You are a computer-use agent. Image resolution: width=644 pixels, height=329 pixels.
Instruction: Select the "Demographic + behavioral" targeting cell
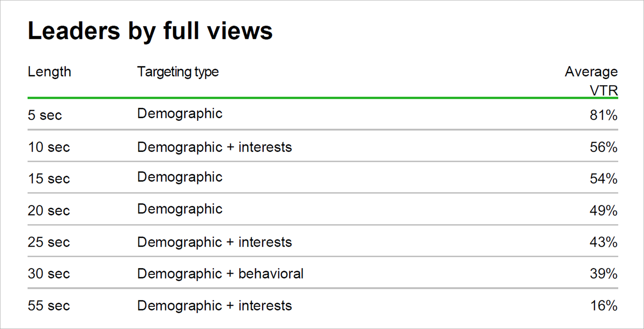point(220,274)
